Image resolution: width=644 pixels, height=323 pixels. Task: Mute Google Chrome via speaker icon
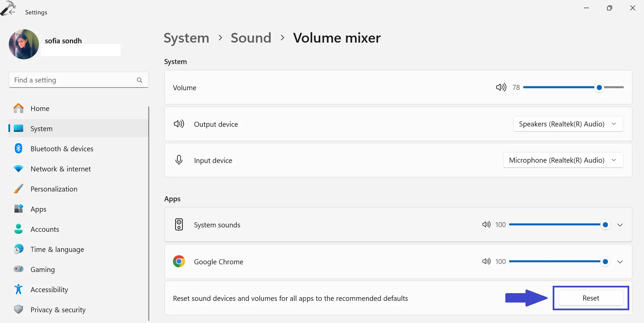pos(486,262)
